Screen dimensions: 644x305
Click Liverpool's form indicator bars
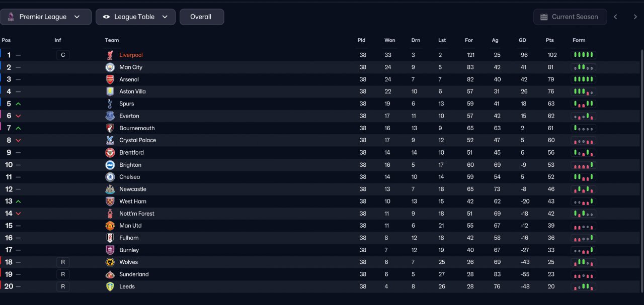click(x=583, y=55)
